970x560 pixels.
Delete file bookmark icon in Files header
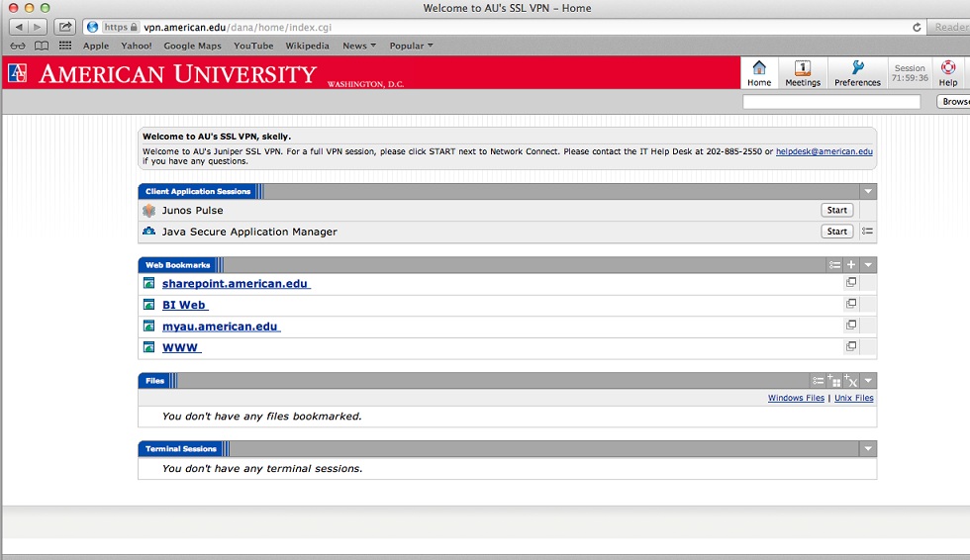point(850,380)
